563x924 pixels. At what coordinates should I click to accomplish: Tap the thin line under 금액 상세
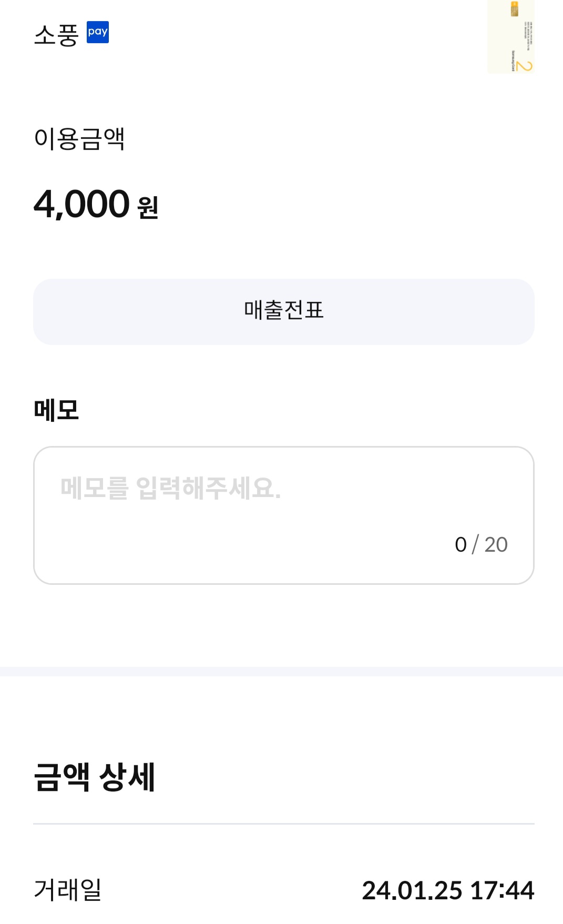tap(284, 824)
